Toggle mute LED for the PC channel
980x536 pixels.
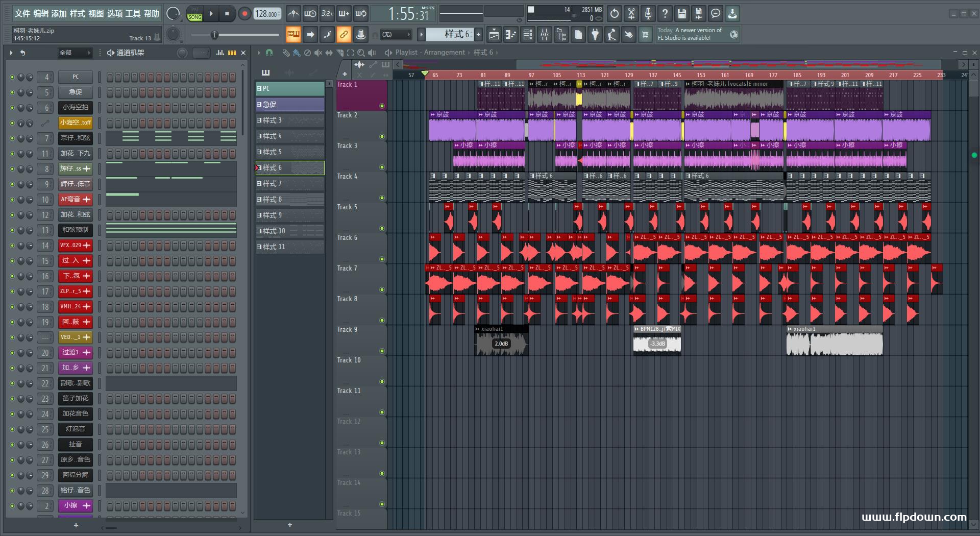(12, 77)
